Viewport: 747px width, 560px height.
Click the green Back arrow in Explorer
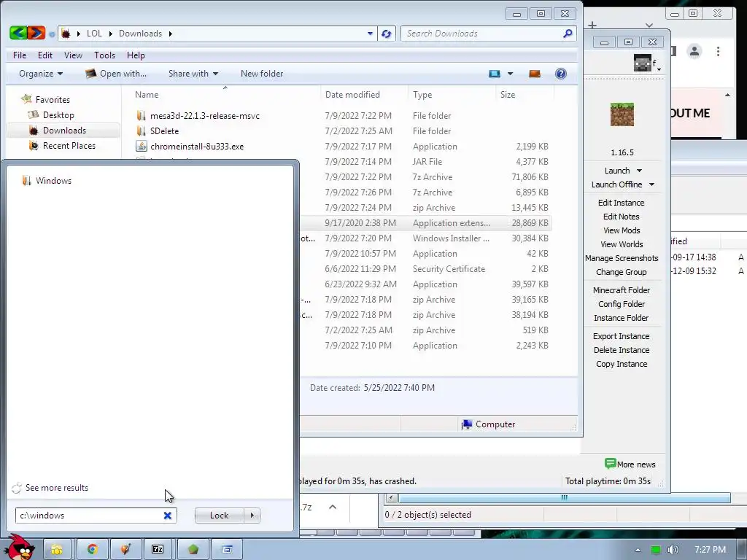(18, 33)
